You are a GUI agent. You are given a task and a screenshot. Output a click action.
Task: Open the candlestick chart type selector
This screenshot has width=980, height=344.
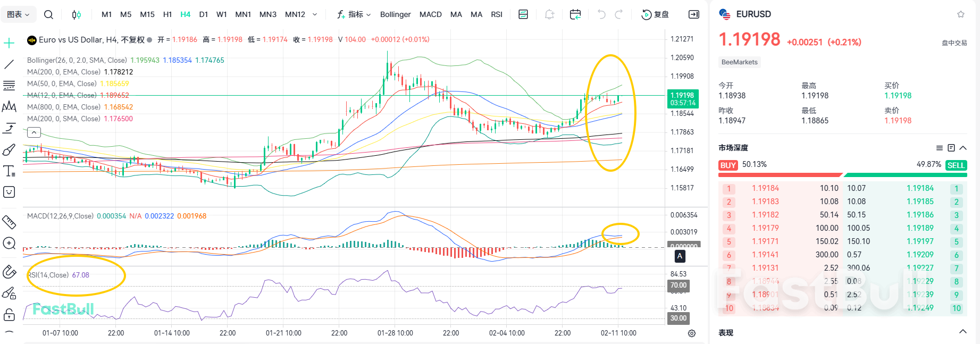[76, 14]
